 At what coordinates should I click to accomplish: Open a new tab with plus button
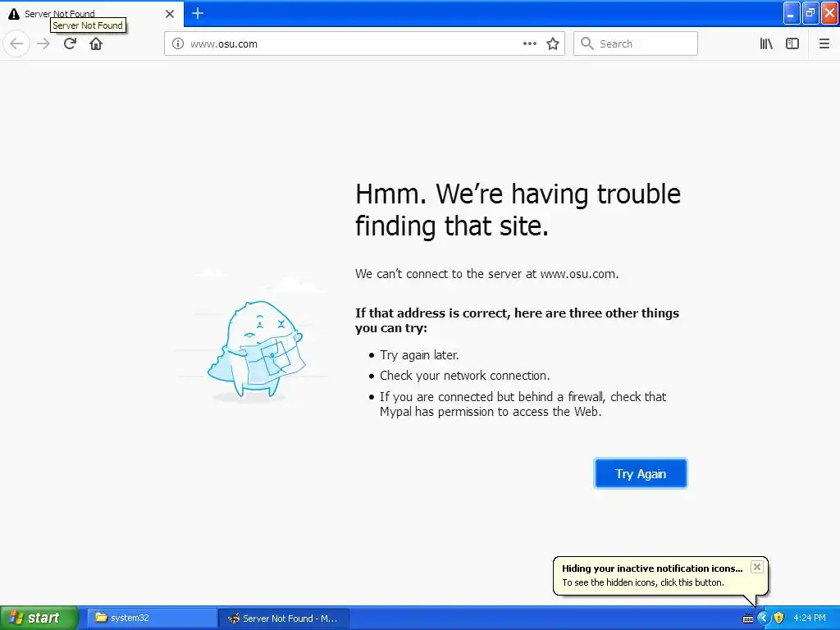[198, 13]
